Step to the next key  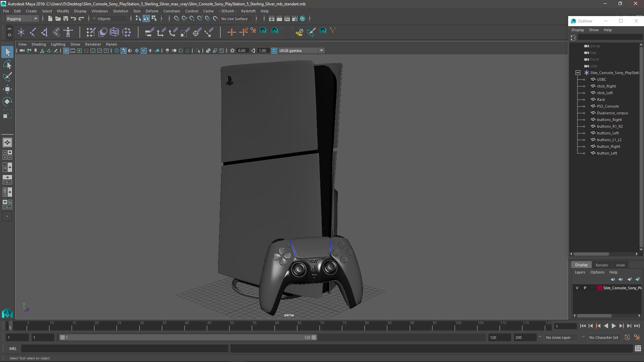tap(621, 326)
